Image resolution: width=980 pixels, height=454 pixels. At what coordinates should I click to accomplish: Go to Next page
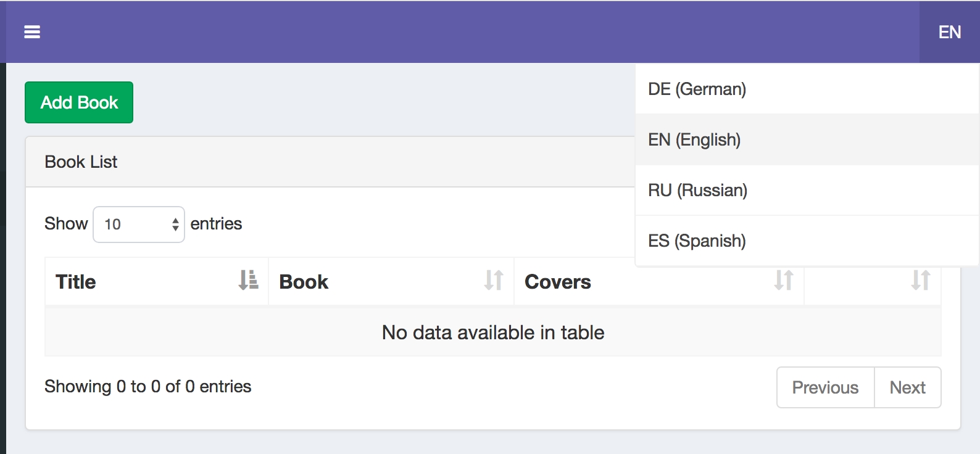(x=907, y=387)
